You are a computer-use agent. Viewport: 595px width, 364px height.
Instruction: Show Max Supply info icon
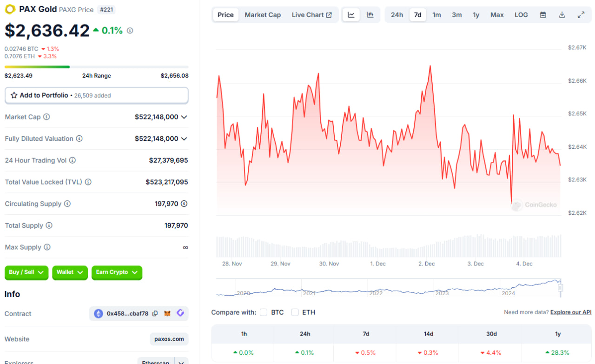47,247
